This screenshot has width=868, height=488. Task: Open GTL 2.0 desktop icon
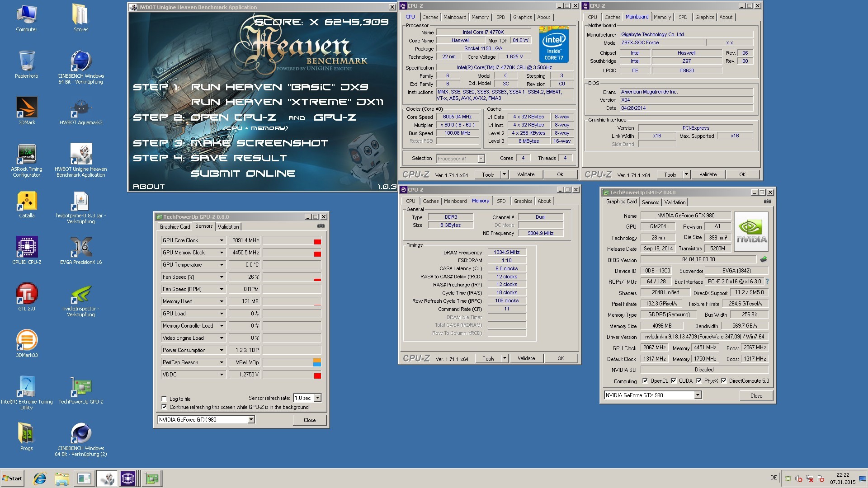pyautogui.click(x=27, y=297)
